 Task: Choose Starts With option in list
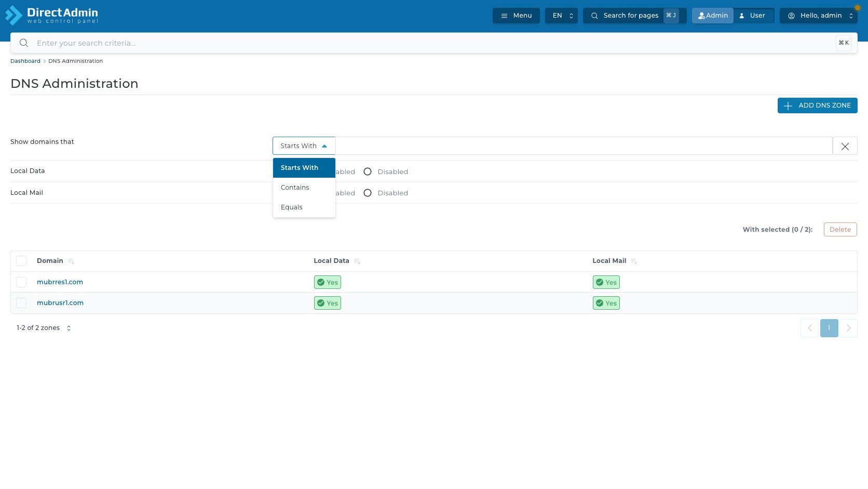(x=304, y=168)
